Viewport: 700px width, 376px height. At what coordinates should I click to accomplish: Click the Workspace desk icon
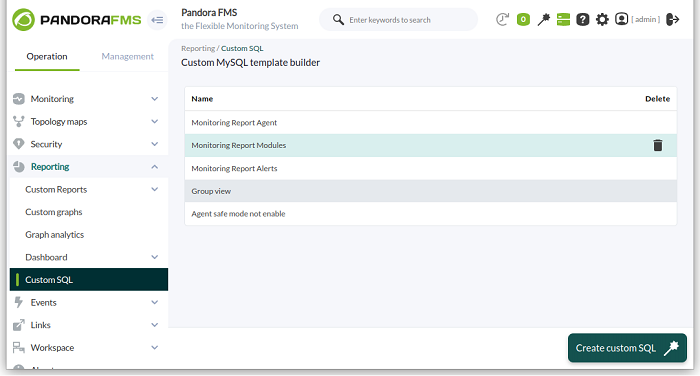tap(19, 347)
